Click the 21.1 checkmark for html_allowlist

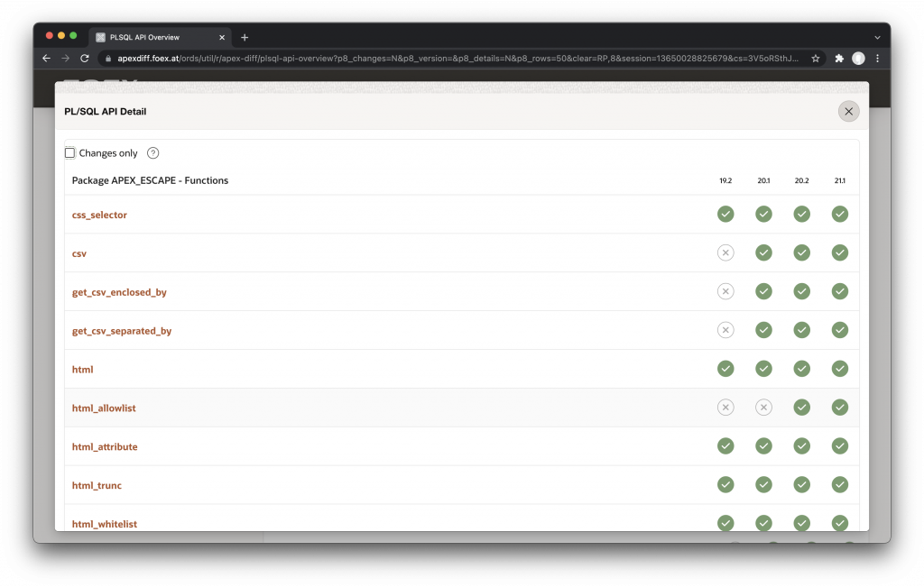tap(840, 408)
